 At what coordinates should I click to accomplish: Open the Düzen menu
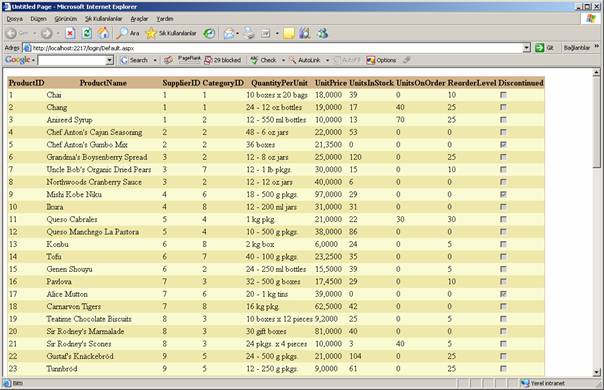(39, 18)
